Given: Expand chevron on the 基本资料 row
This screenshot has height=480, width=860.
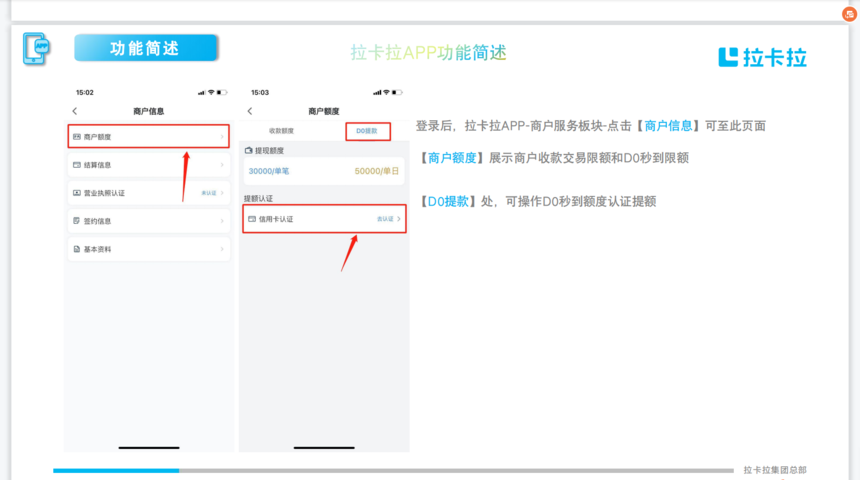Looking at the screenshot, I should (222, 249).
